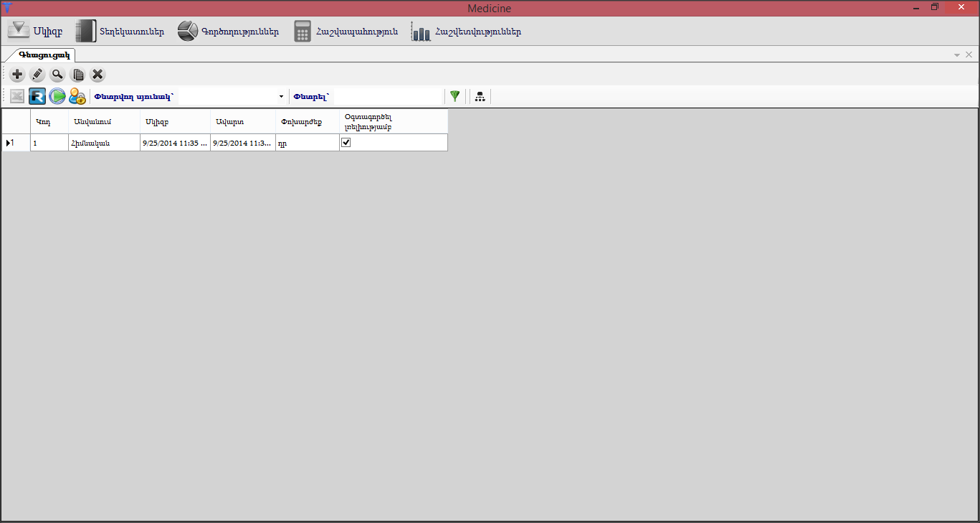Open the tab list dropdown arrow at right
Image resolution: width=980 pixels, height=523 pixels.
click(956, 55)
